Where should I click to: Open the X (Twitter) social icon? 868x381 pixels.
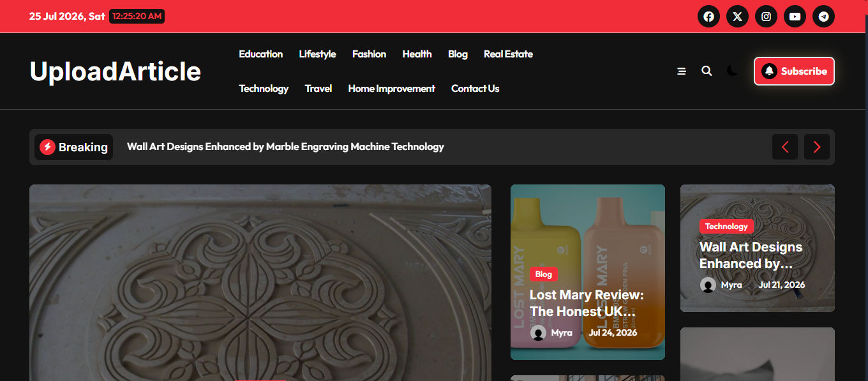737,17
